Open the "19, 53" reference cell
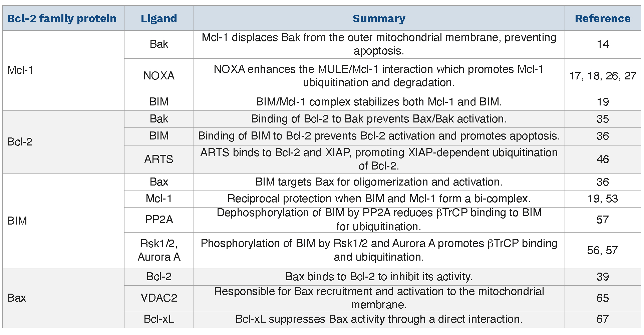The width and height of the screenshot is (644, 335). pos(602,199)
